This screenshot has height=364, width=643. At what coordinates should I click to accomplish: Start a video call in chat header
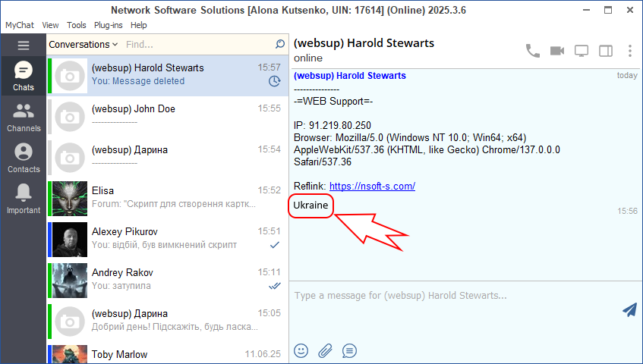point(557,51)
